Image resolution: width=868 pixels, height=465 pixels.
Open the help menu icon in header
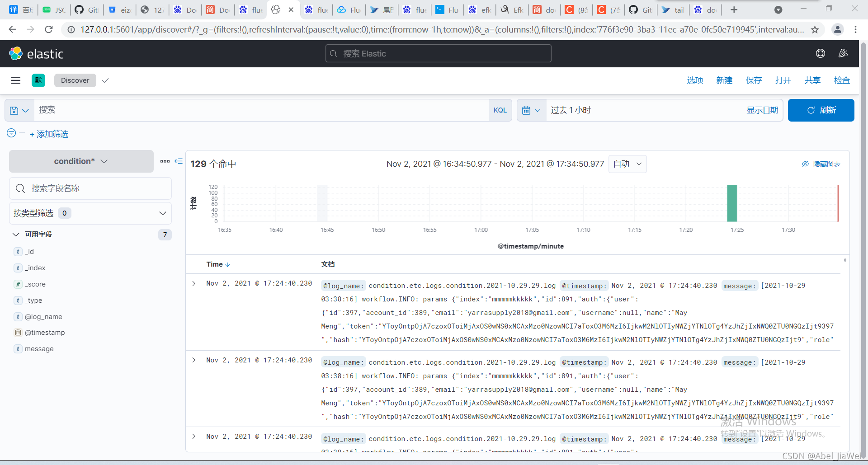[x=821, y=54]
